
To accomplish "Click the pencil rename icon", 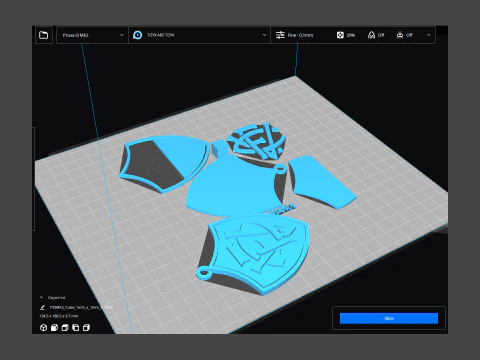I will coord(42,307).
